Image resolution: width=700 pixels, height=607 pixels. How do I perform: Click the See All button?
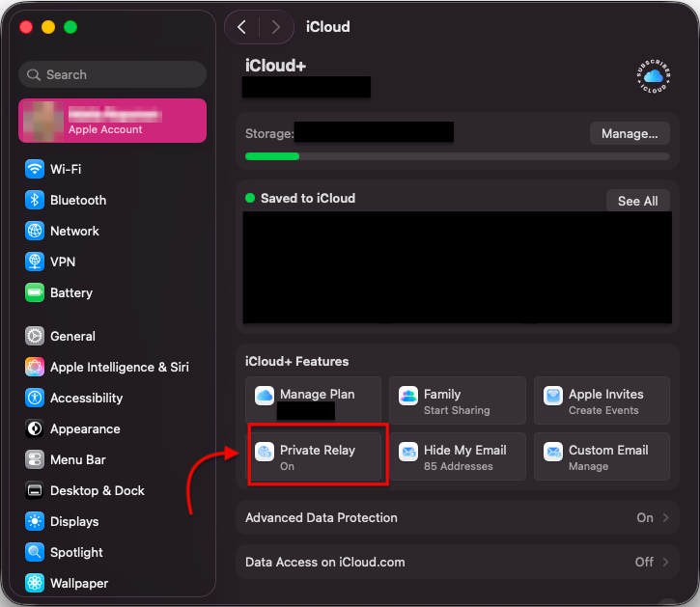pos(638,202)
